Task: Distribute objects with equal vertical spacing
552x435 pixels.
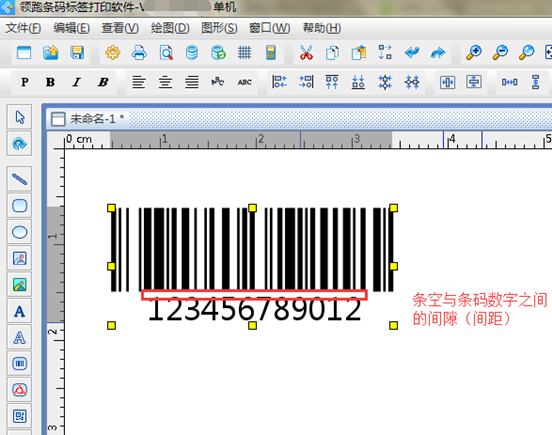Action: tap(535, 82)
